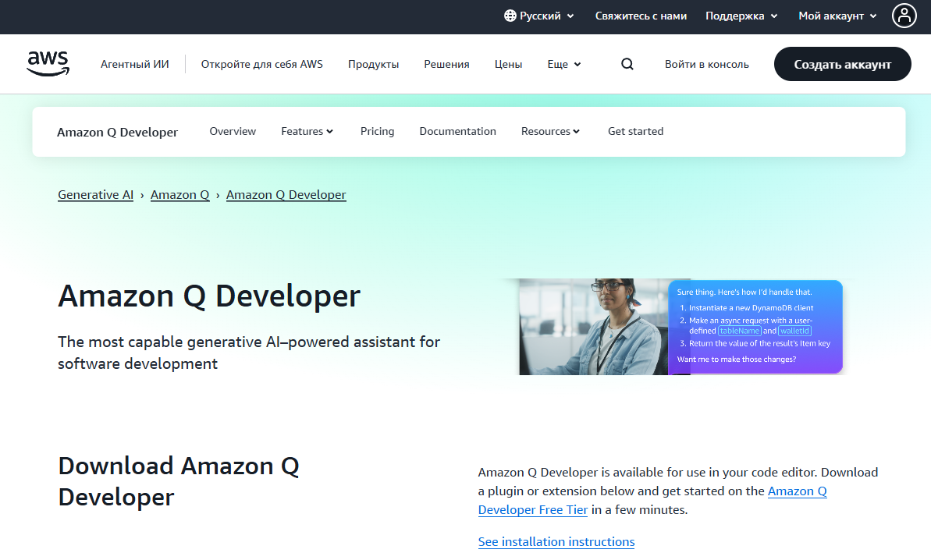Click the account profile icon in top bar
The image size is (931, 560).
point(904,16)
